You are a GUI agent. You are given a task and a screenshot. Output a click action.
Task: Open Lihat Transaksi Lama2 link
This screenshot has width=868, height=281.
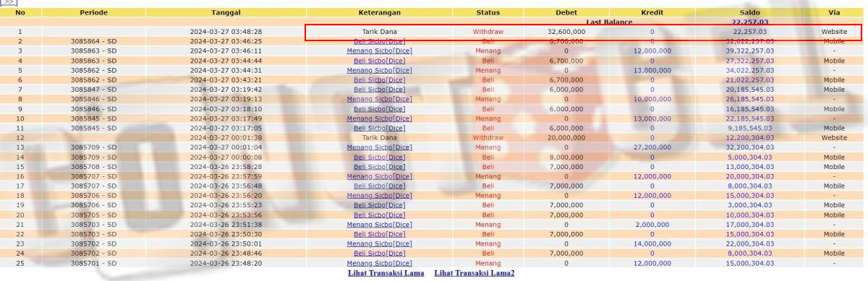pos(474,273)
